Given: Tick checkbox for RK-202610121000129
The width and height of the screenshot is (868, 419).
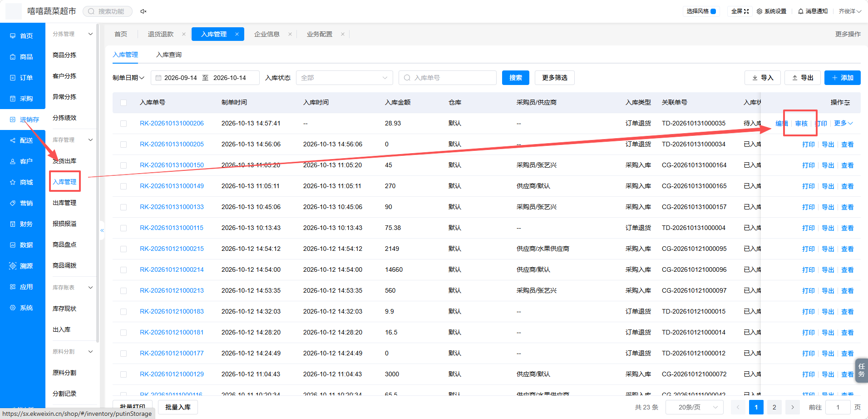Looking at the screenshot, I should [123, 374].
